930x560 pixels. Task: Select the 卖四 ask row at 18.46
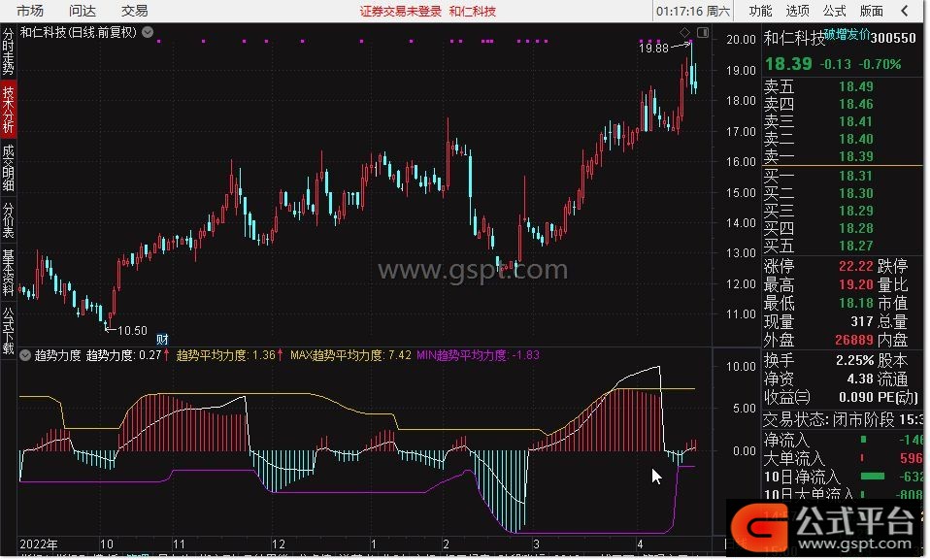tap(844, 105)
